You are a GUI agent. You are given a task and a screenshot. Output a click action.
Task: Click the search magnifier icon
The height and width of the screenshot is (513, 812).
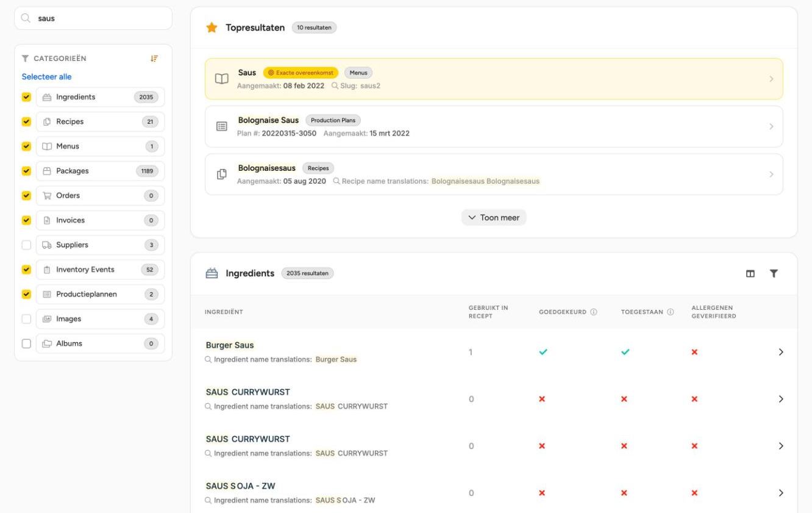[26, 18]
